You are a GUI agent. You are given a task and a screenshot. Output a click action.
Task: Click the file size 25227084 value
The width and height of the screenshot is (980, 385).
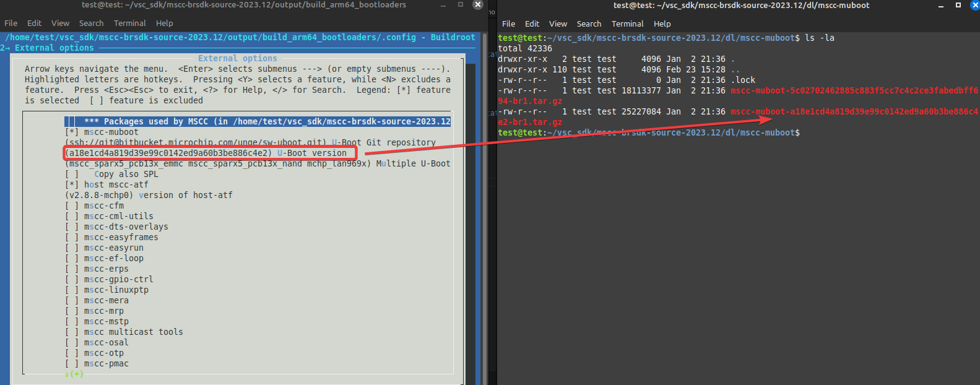click(x=641, y=111)
